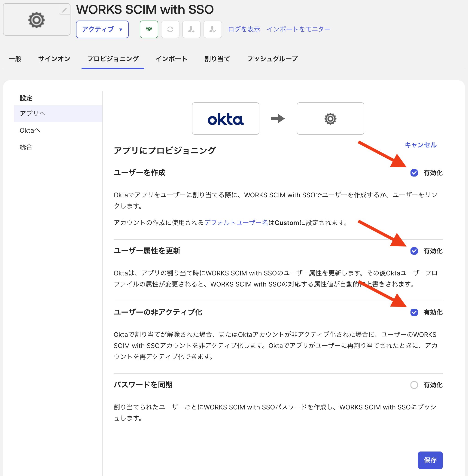Click the okta logo box
Image resolution: width=468 pixels, height=476 pixels.
(x=226, y=119)
